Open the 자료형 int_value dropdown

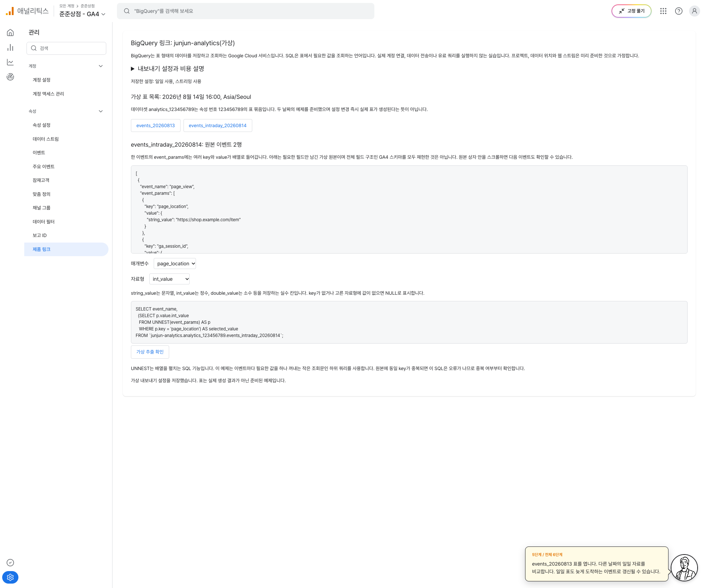pyautogui.click(x=170, y=279)
